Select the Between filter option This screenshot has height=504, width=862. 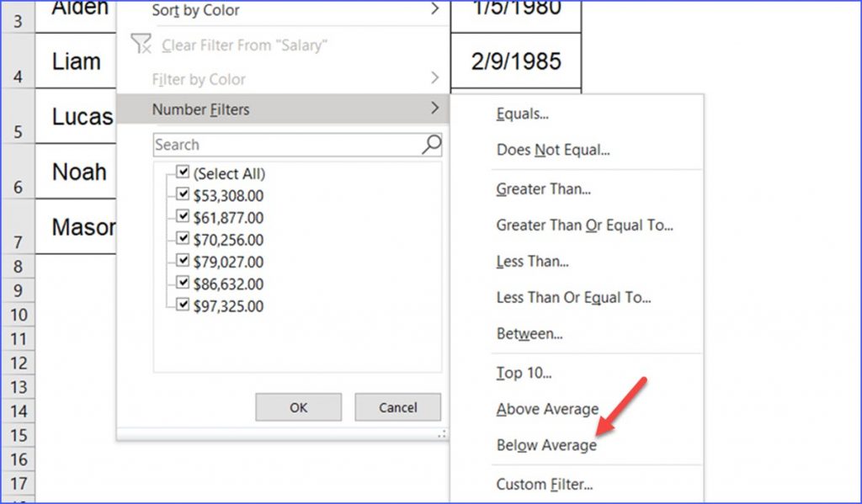(529, 334)
